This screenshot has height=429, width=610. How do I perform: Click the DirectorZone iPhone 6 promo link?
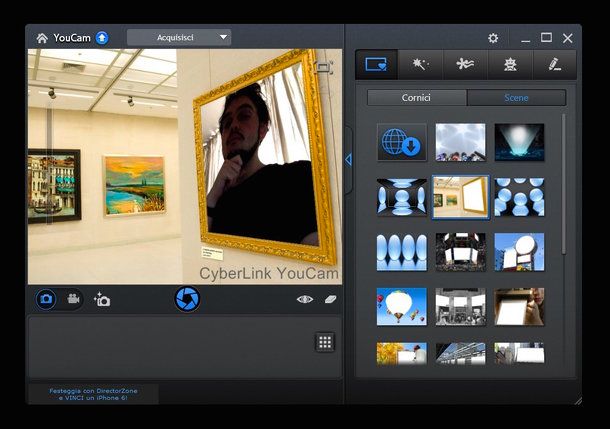click(x=93, y=394)
